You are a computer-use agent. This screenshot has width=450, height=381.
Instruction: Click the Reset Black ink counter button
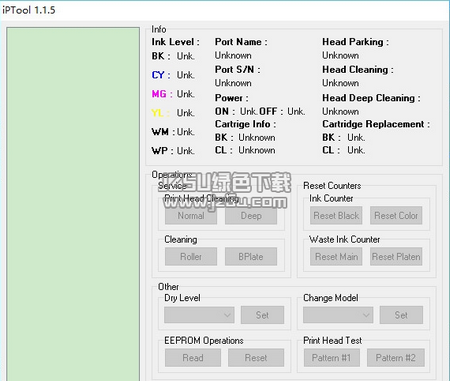tap(336, 216)
